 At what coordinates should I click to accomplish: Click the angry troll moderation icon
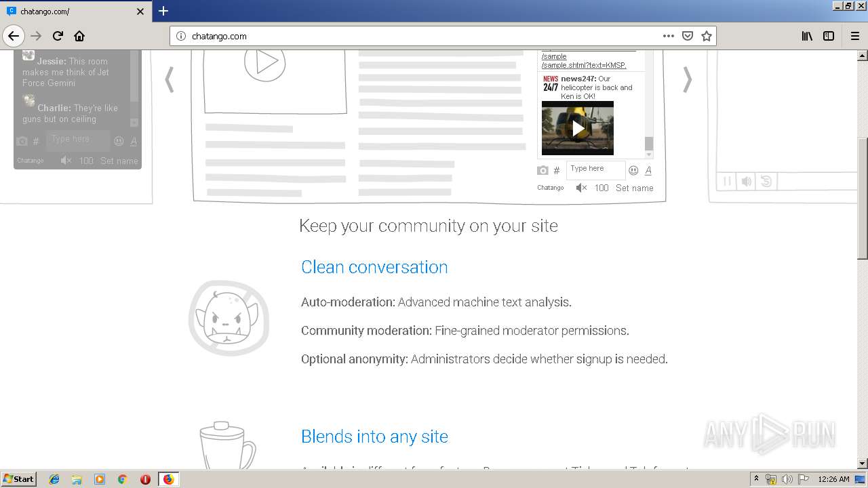pyautogui.click(x=229, y=318)
